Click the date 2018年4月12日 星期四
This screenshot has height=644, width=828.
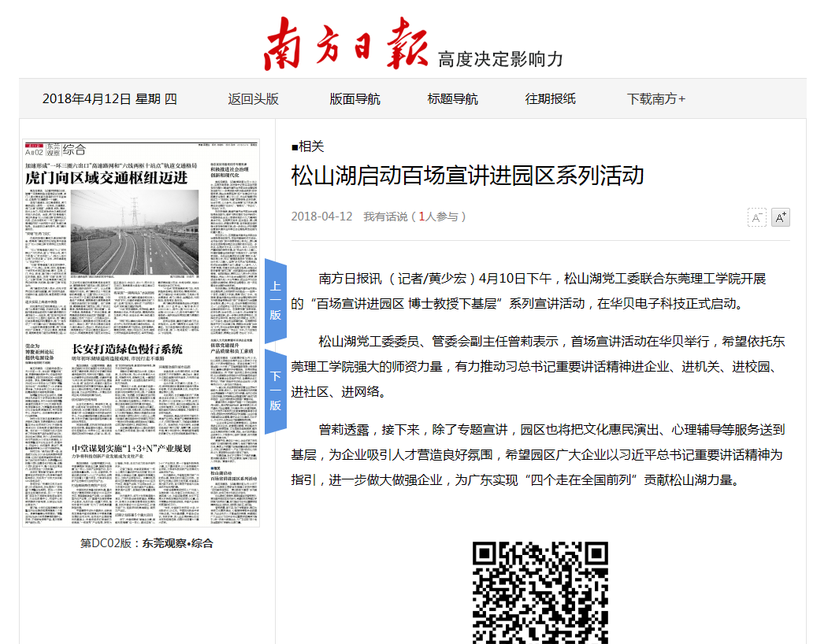pyautogui.click(x=110, y=98)
